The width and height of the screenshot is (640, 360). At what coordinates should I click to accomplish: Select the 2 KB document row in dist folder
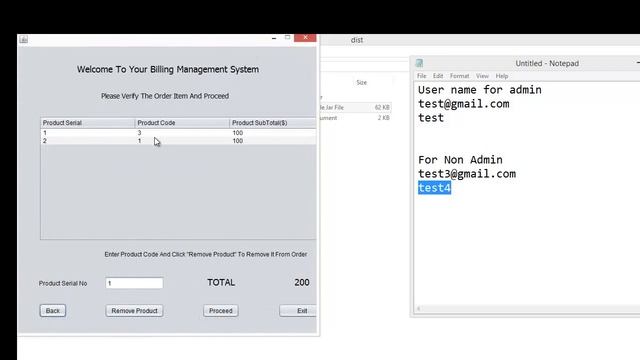click(x=355, y=118)
